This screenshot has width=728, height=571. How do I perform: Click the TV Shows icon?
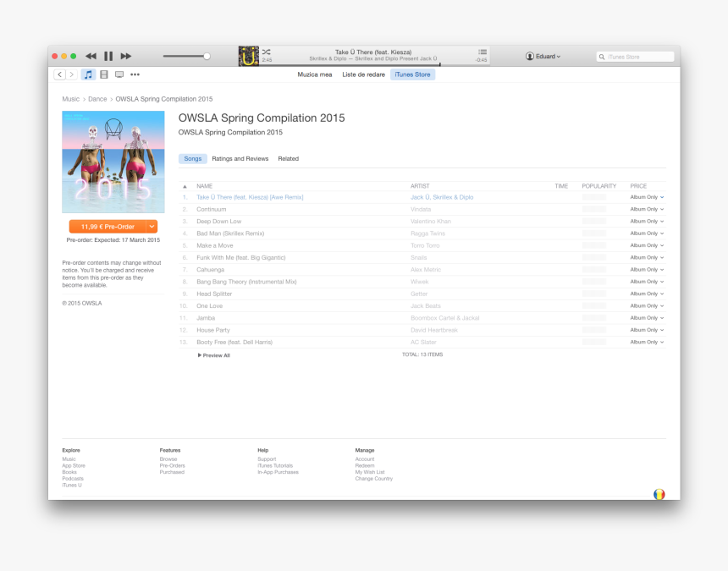(x=119, y=74)
